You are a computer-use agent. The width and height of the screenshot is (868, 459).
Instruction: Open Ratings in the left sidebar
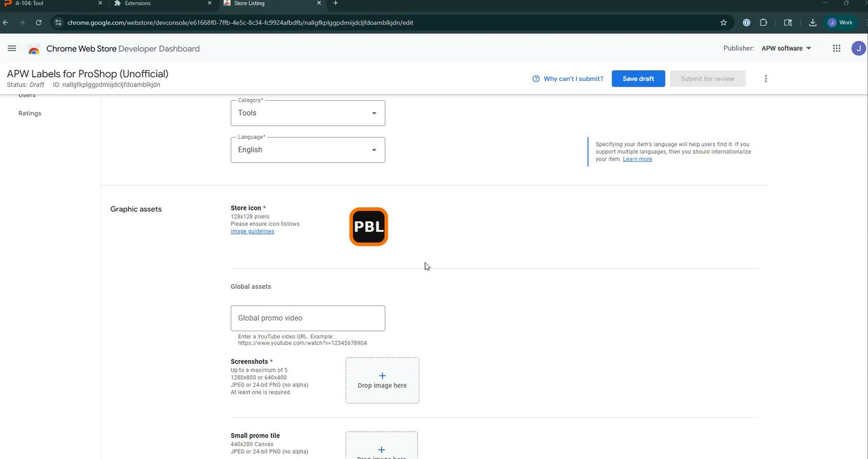coord(30,113)
